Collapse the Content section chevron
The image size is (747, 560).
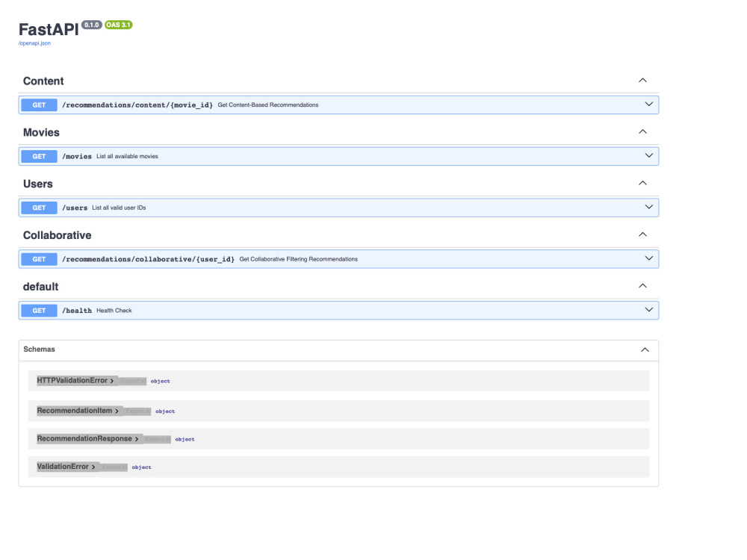pyautogui.click(x=642, y=81)
